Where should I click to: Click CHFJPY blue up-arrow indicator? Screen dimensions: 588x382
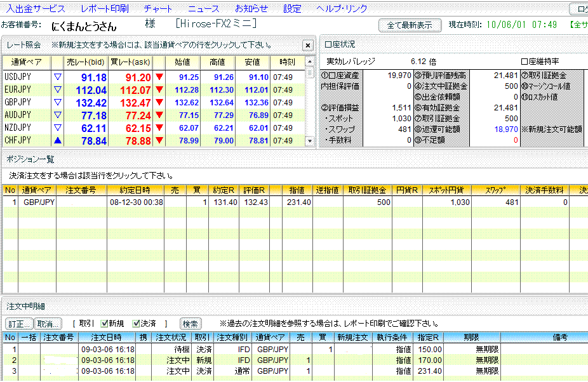click(57, 140)
